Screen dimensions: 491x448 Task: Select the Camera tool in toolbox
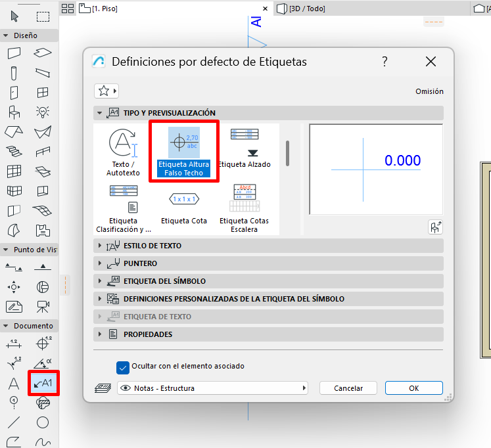coord(43,306)
